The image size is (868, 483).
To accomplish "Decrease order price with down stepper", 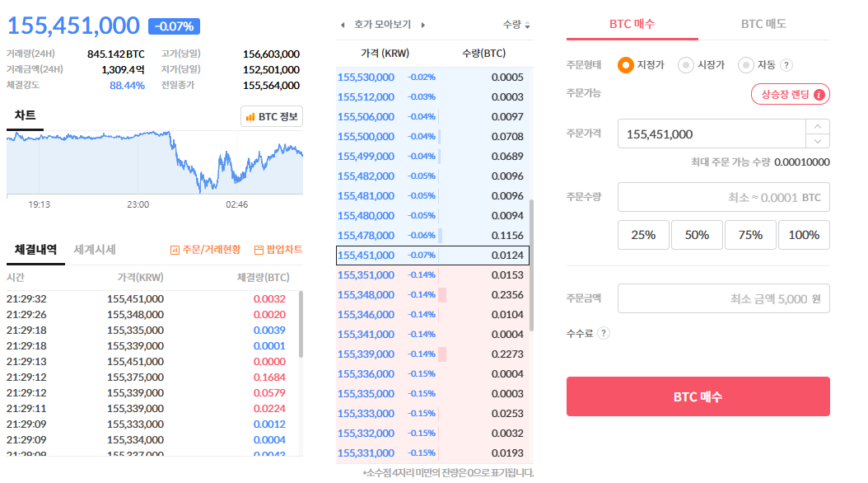I will click(x=818, y=141).
